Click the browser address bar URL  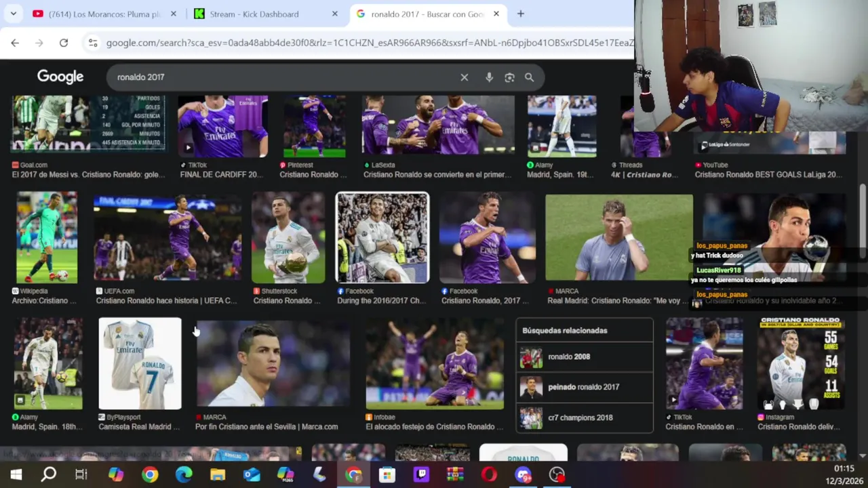tap(370, 43)
